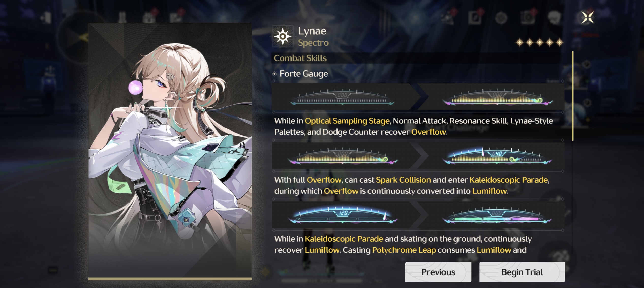Click the Forte Gauge heading
The height and width of the screenshot is (288, 644).
304,74
